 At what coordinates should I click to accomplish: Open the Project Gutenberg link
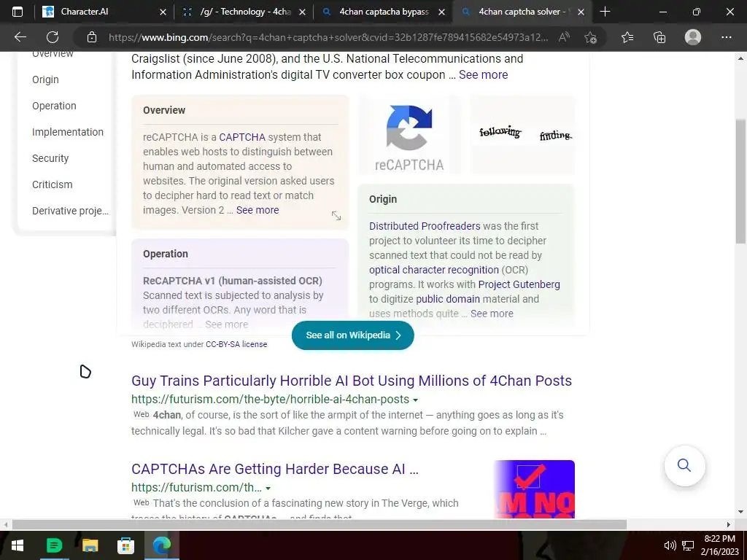tap(519, 284)
